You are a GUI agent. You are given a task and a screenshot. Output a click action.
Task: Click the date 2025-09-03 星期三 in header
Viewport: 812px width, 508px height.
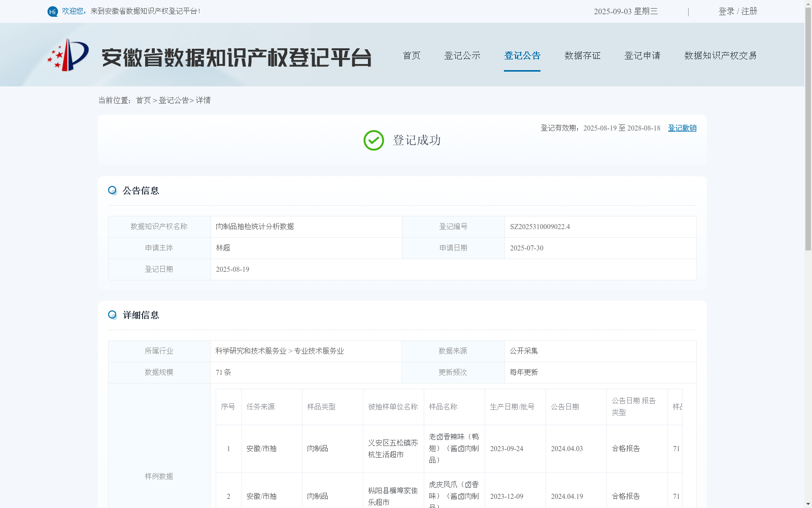coord(626,11)
